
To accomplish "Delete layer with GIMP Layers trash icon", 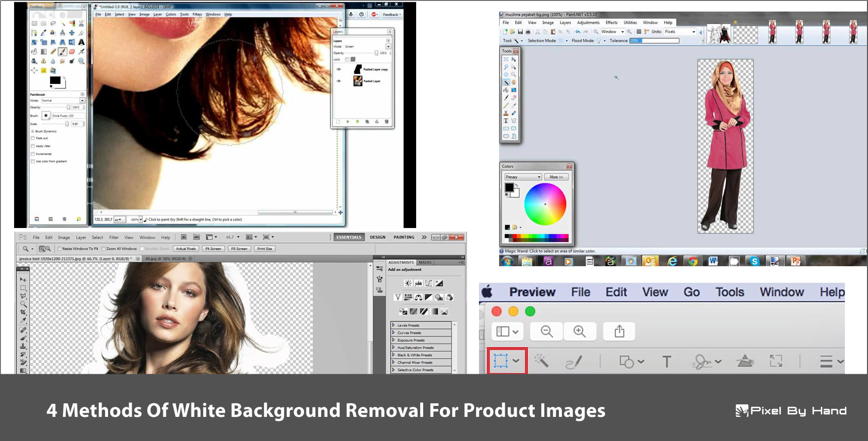I will (387, 122).
